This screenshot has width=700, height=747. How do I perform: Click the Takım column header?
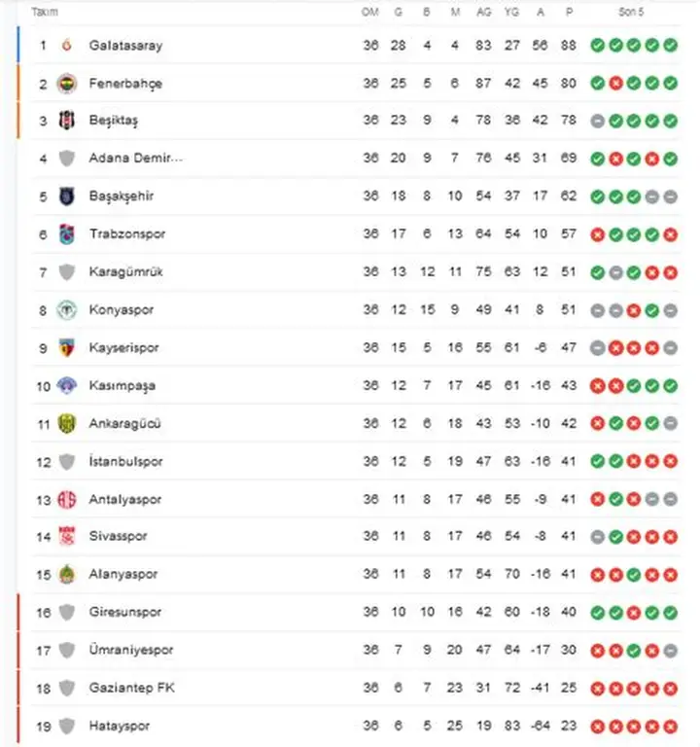(45, 13)
